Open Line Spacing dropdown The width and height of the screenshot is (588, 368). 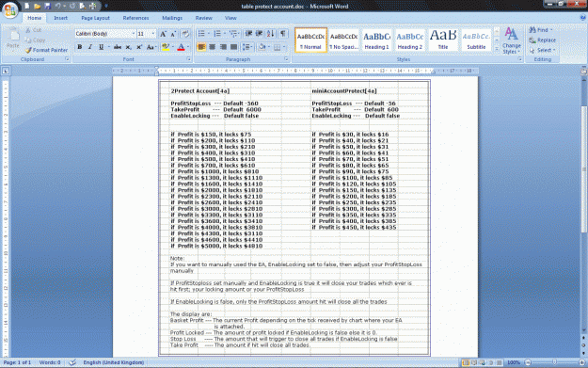point(246,47)
